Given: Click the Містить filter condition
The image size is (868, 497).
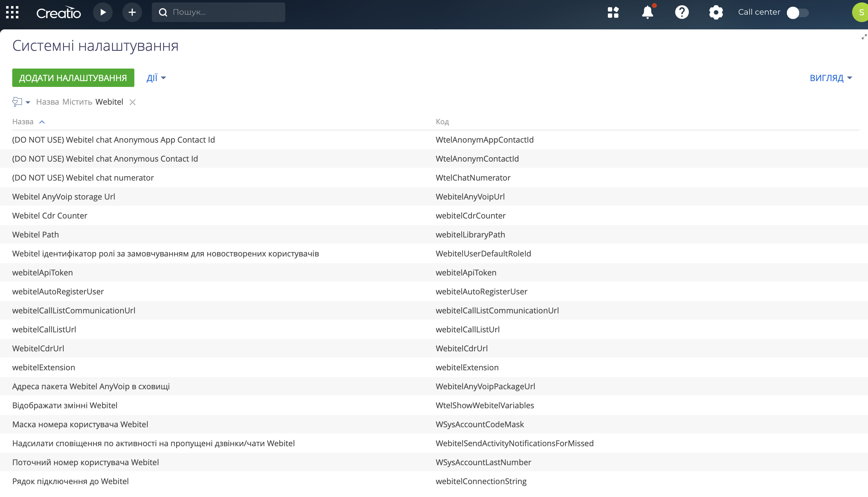Looking at the screenshot, I should 77,102.
